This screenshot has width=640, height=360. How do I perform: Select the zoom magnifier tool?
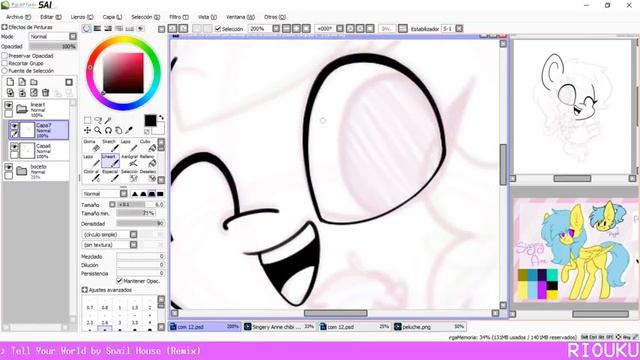click(98, 130)
